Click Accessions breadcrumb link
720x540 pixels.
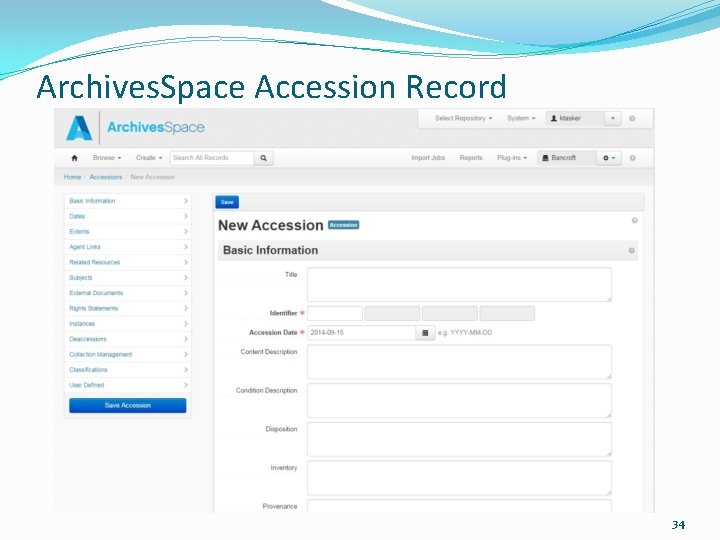pyautogui.click(x=106, y=177)
